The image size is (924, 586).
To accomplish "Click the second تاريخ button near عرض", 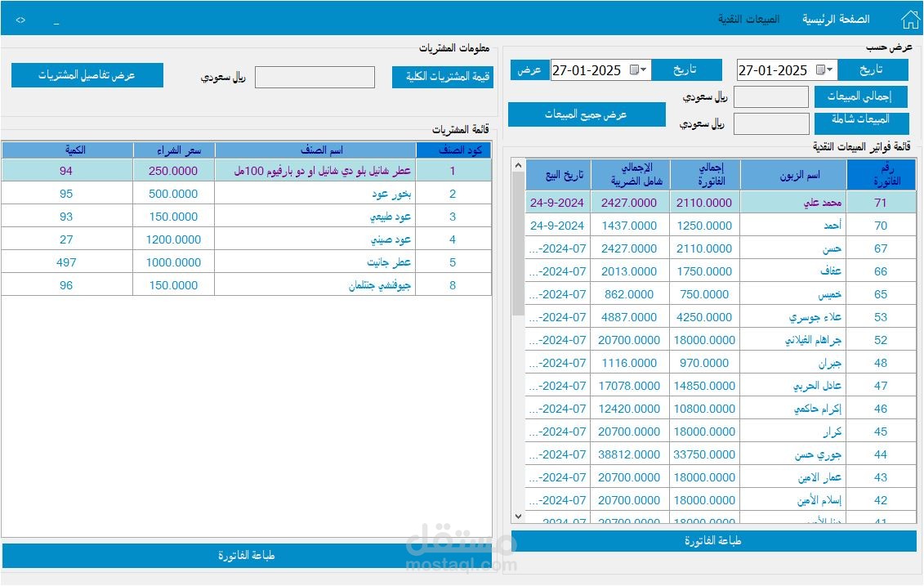I will coord(686,70).
